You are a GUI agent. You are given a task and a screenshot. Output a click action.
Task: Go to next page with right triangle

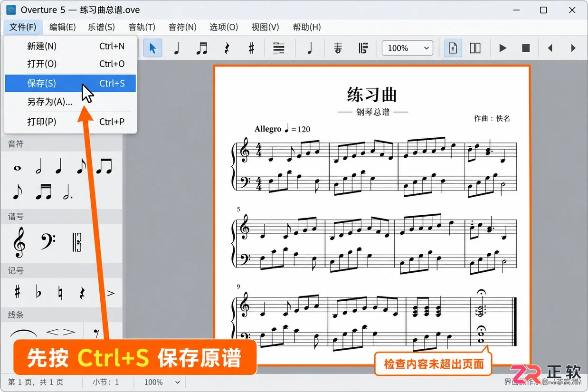pos(573,48)
